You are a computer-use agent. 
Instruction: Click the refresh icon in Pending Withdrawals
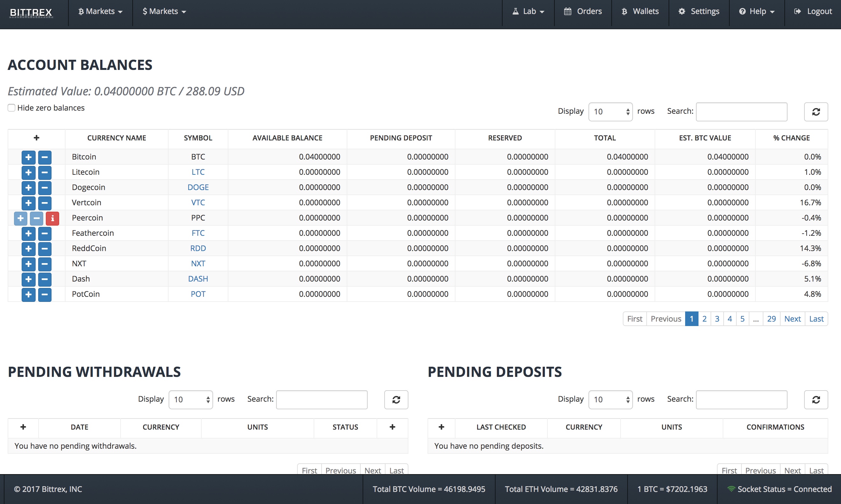coord(396,398)
